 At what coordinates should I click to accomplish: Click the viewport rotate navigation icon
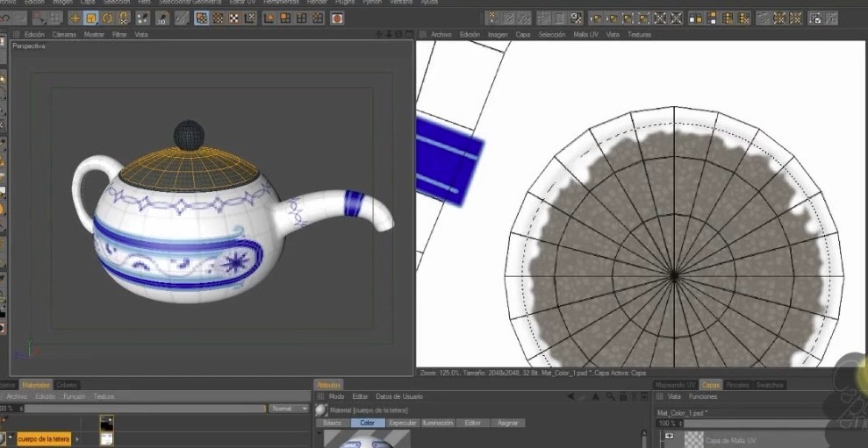(x=398, y=34)
